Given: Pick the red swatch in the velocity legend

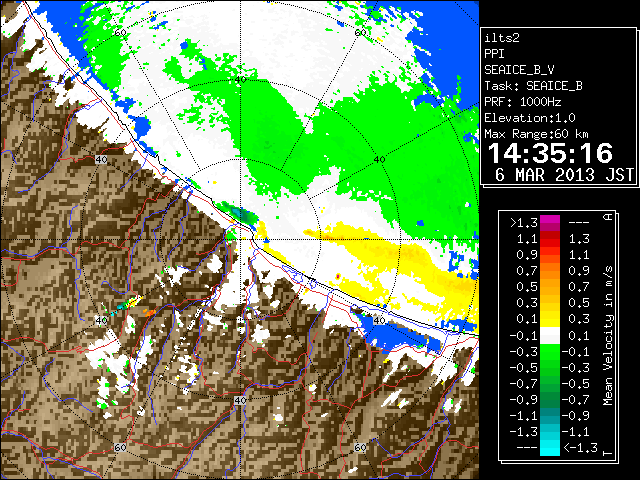Looking at the screenshot, I should [x=550, y=243].
